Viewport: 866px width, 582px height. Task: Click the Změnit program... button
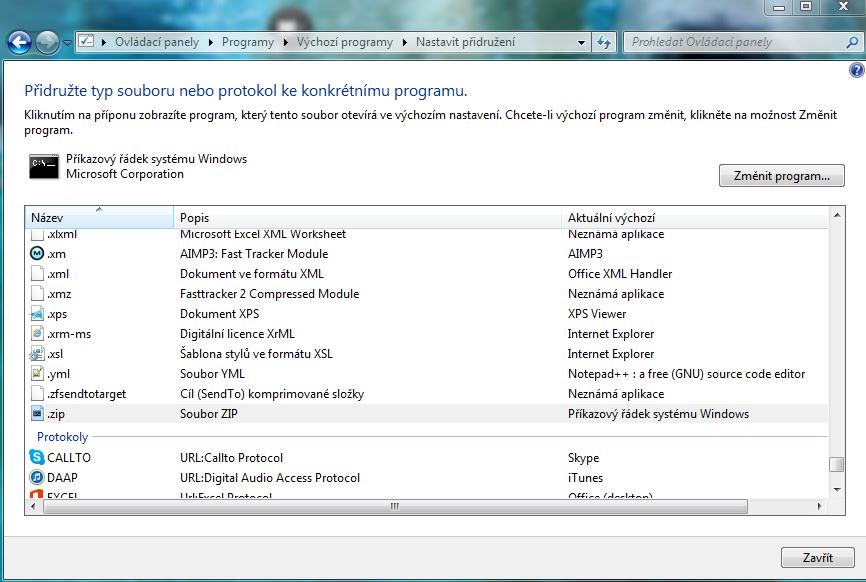coord(781,176)
